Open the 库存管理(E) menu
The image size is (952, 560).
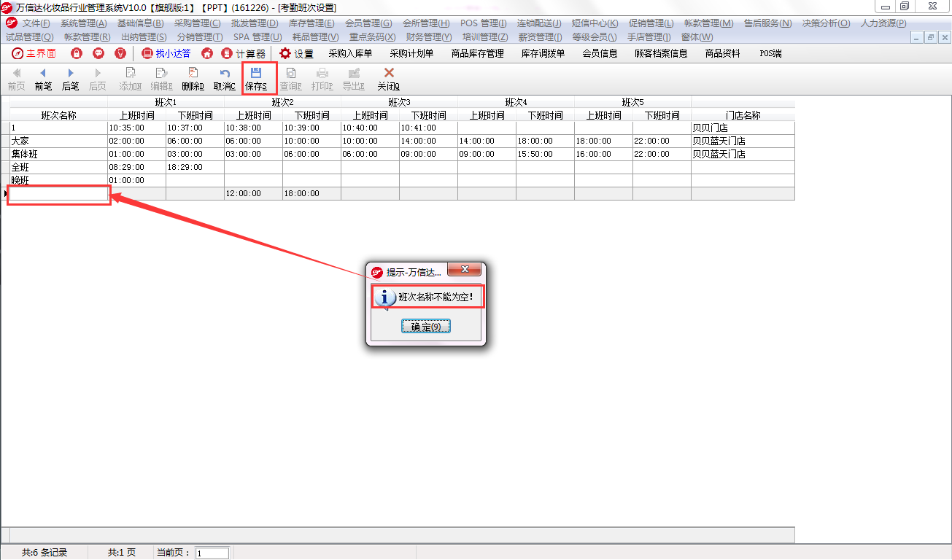point(311,23)
